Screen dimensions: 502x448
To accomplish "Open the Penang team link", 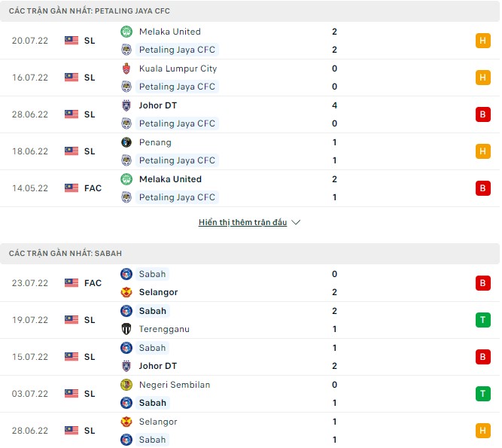I will click(x=155, y=142).
